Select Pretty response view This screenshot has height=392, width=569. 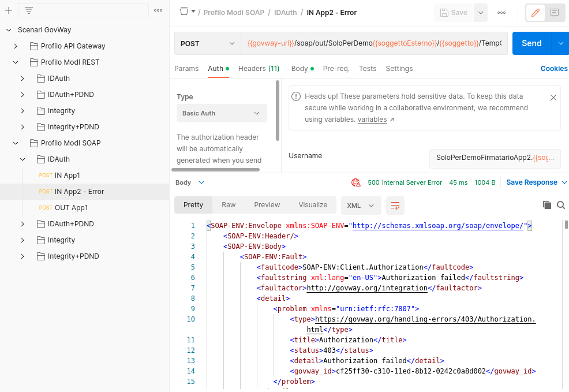tap(193, 205)
